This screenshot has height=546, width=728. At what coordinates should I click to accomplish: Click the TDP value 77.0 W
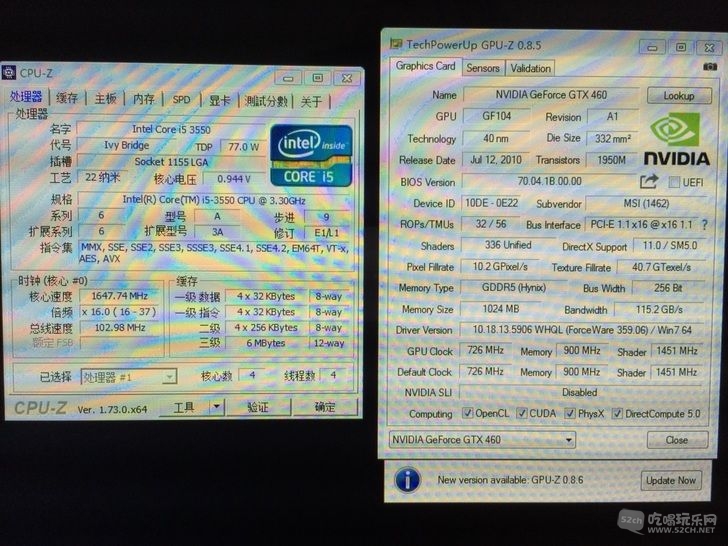[x=243, y=147]
